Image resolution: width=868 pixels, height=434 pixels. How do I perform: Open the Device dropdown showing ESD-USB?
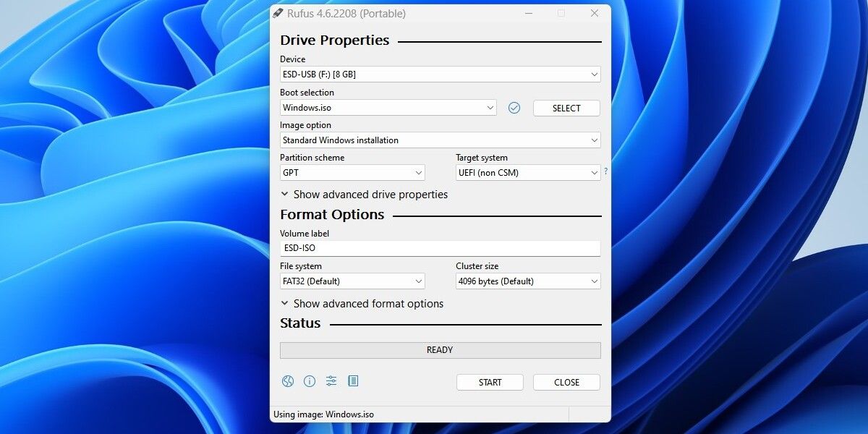coord(440,74)
